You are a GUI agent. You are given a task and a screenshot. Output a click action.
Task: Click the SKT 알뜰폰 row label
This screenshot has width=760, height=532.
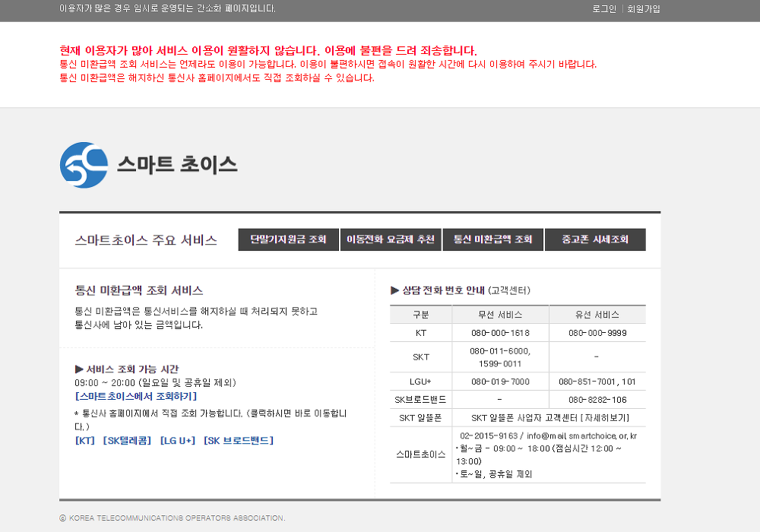click(x=420, y=418)
